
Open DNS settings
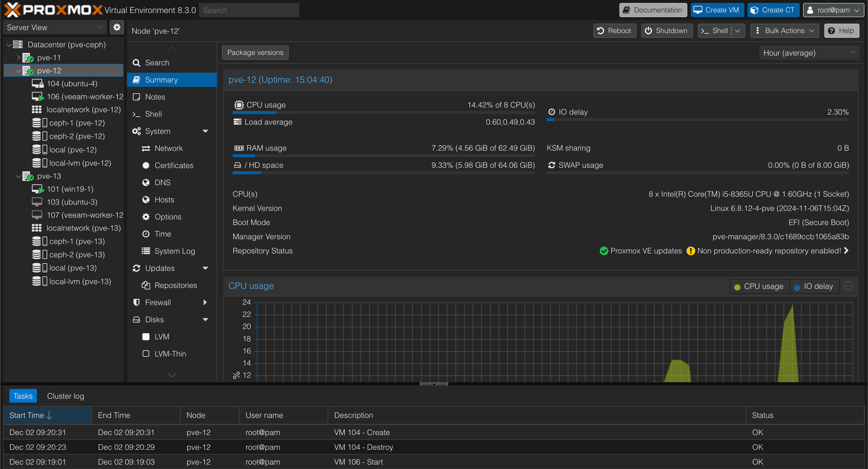pos(172,183)
